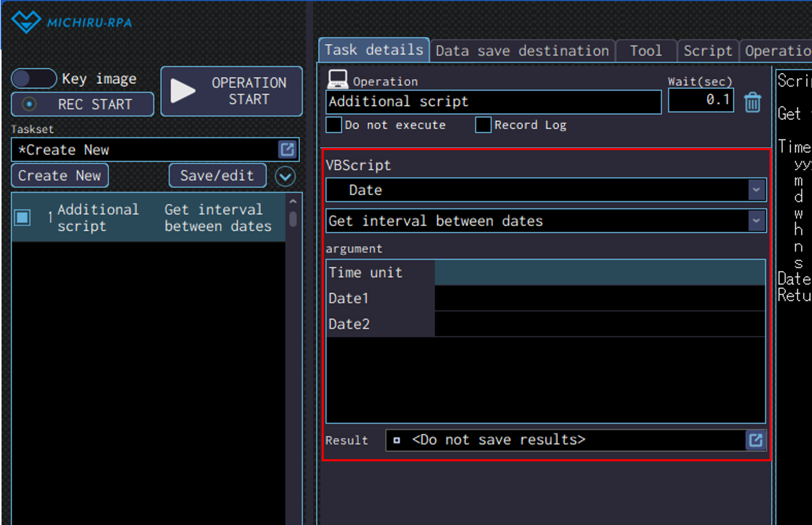The image size is (812, 525).
Task: Enable the Do not execute checkbox
Action: point(334,125)
